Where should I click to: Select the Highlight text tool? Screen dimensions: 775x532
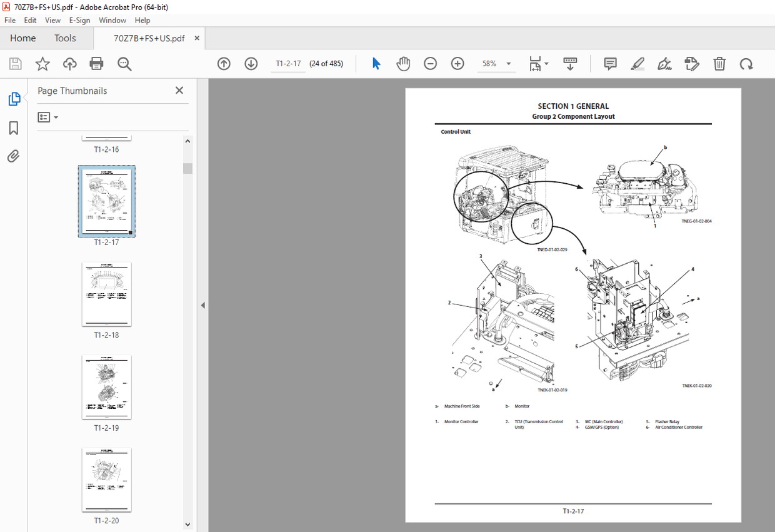[637, 63]
